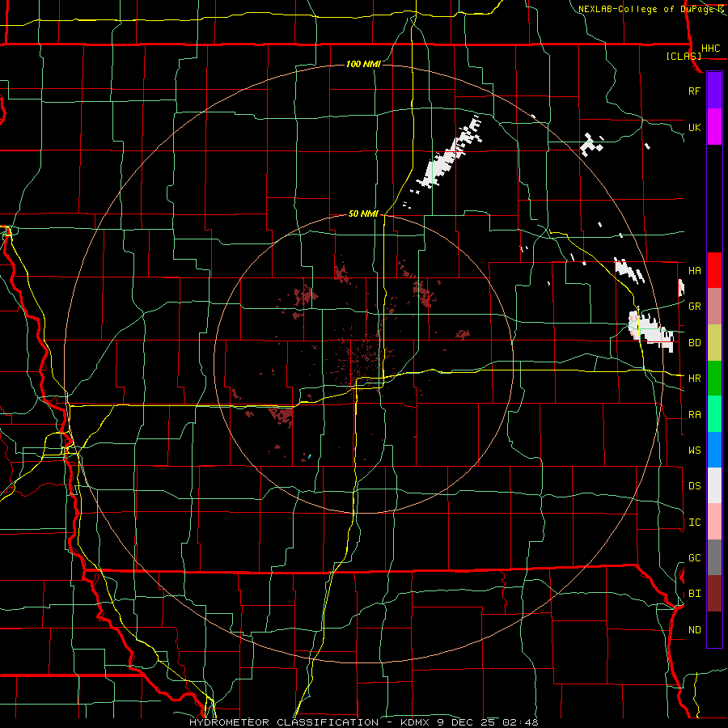Click the dark green HR legend swatch
728x728 pixels.
[x=714, y=378]
